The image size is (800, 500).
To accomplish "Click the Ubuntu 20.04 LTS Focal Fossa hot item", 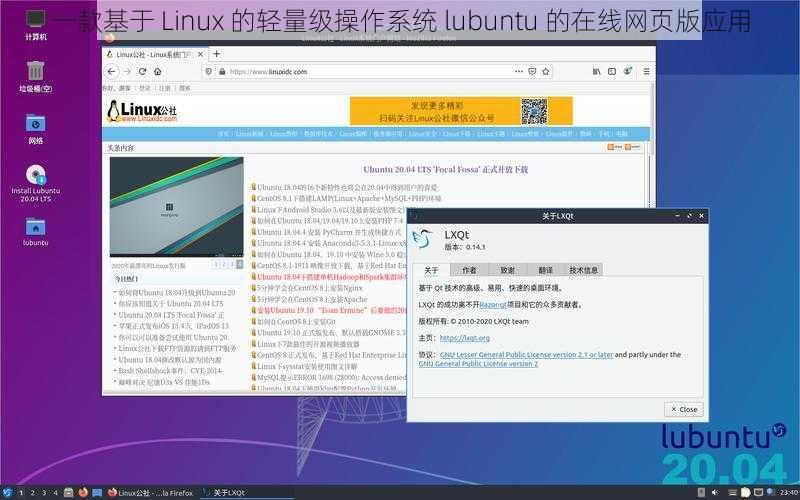I will click(x=171, y=315).
